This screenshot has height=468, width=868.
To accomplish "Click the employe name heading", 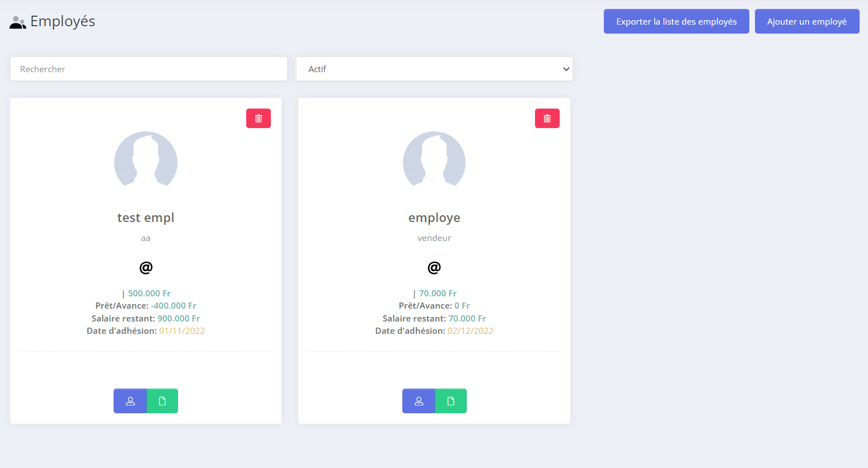I will [434, 218].
